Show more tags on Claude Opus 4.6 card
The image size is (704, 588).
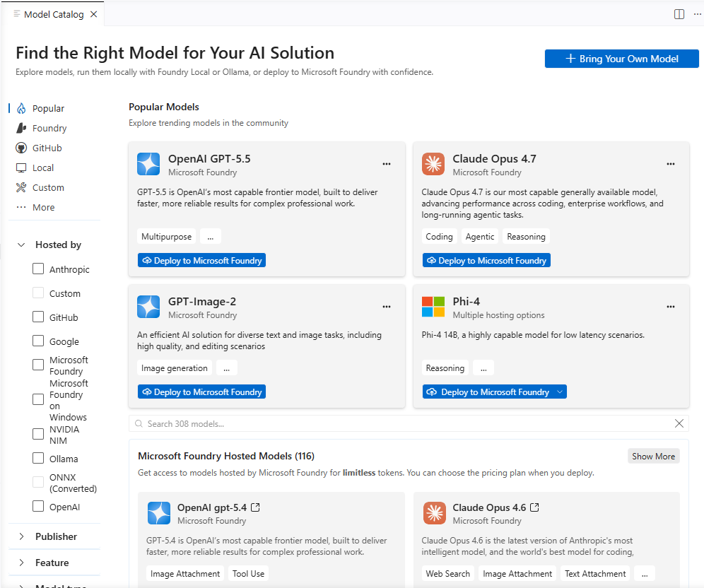645,574
